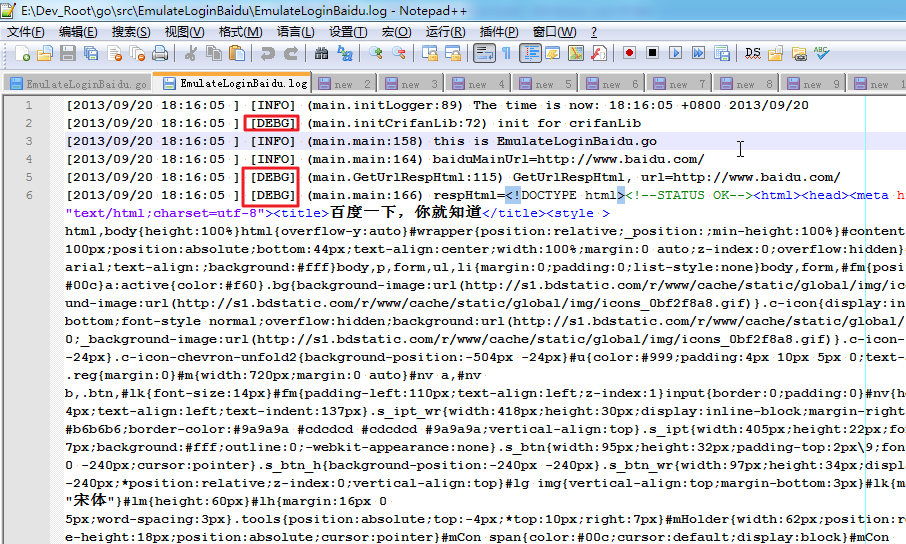Toggle show all characters pilcrow icon
The image size is (906, 544).
506,54
